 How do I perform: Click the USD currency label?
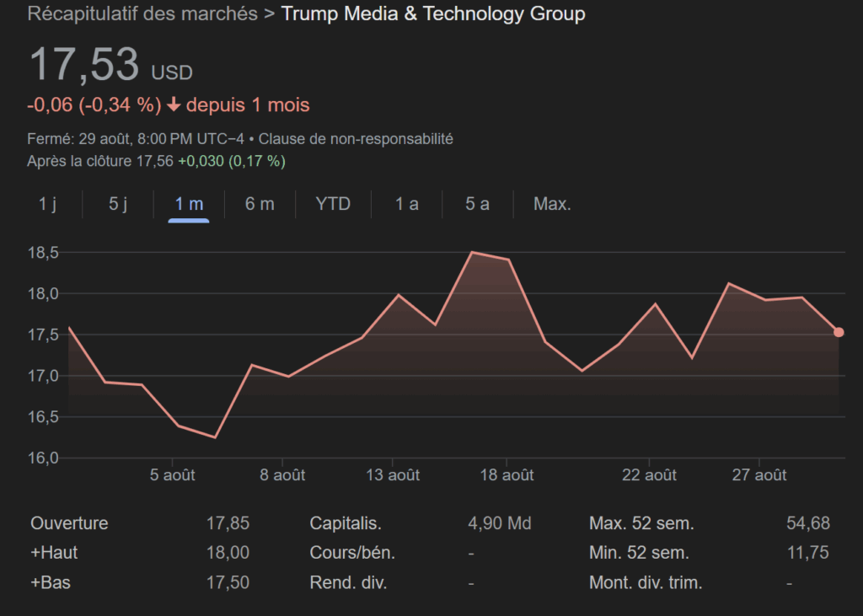tap(172, 72)
